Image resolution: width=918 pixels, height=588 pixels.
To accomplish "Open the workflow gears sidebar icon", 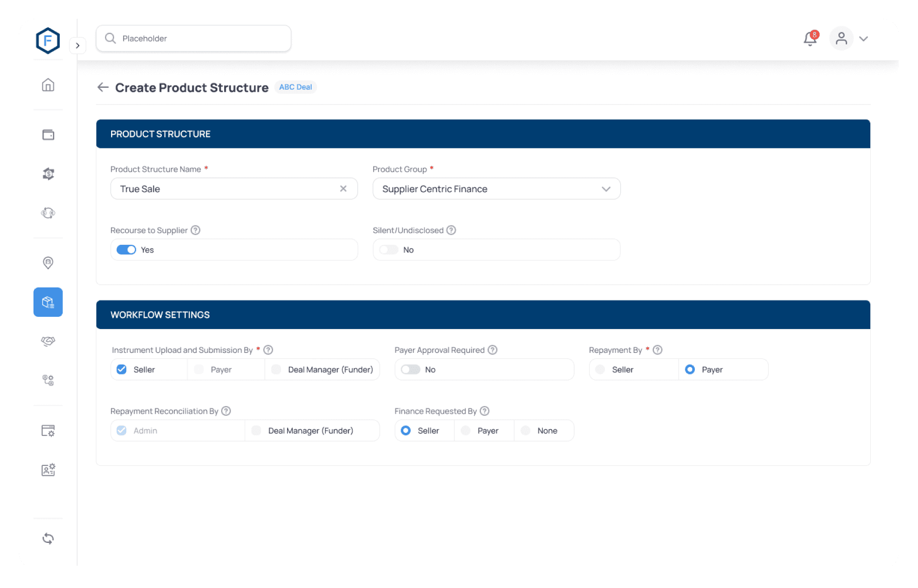I will [x=48, y=380].
